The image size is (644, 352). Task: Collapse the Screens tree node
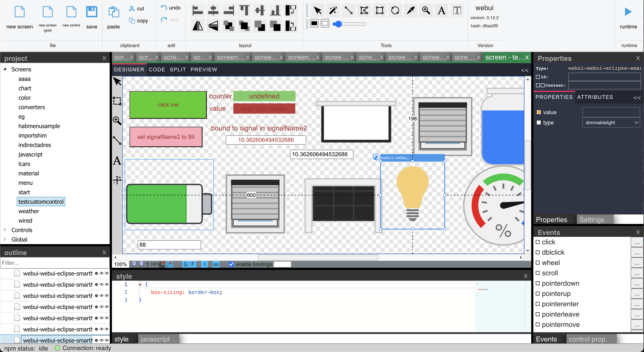(5, 69)
